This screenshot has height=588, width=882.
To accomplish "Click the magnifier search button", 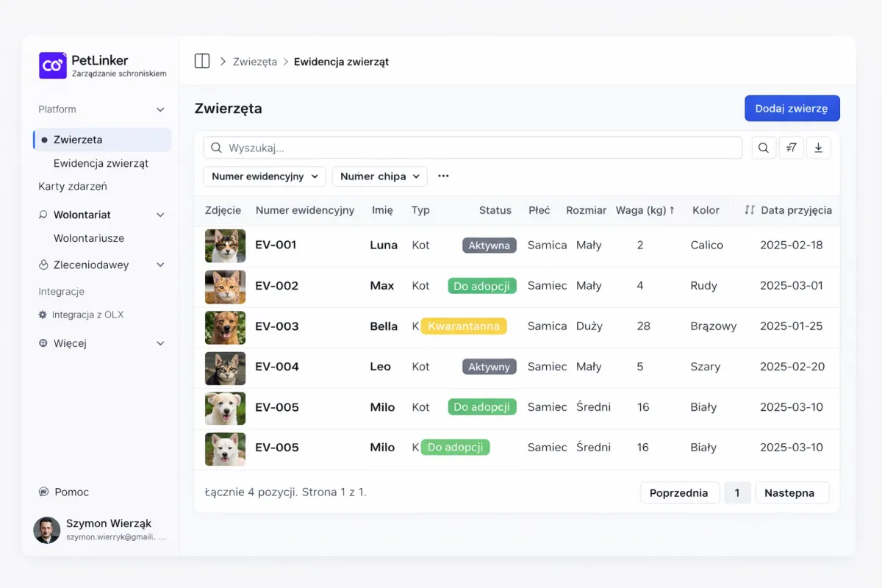I will 764,148.
